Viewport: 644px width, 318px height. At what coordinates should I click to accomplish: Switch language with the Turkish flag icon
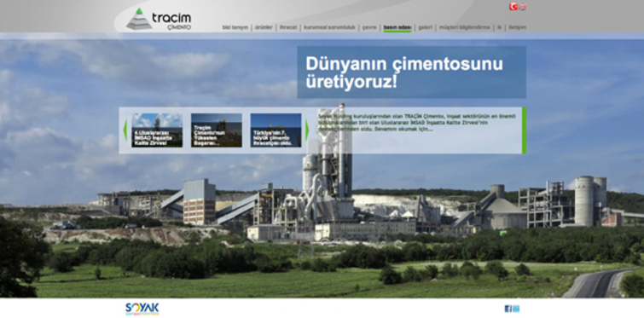tap(513, 7)
